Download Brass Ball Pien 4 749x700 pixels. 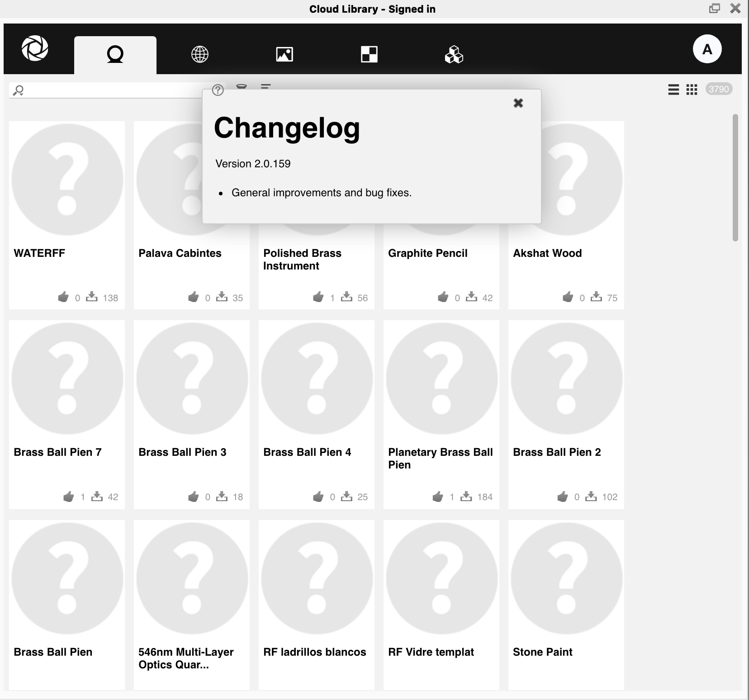[346, 496]
